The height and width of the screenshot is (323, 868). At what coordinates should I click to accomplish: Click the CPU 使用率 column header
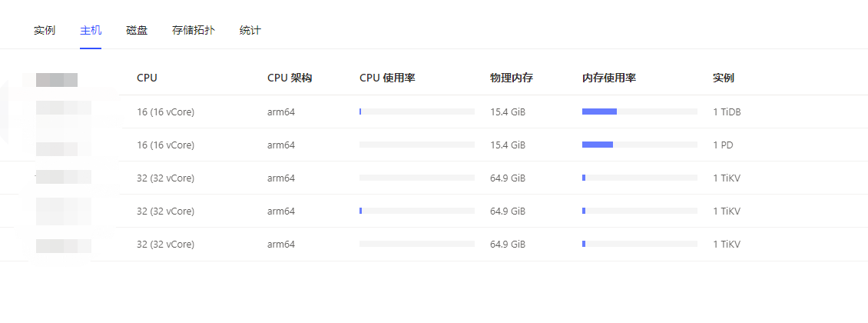point(387,78)
